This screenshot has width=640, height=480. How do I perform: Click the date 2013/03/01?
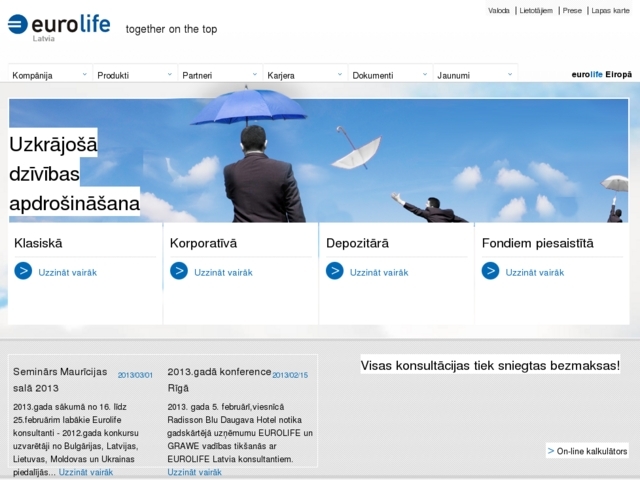click(x=135, y=375)
